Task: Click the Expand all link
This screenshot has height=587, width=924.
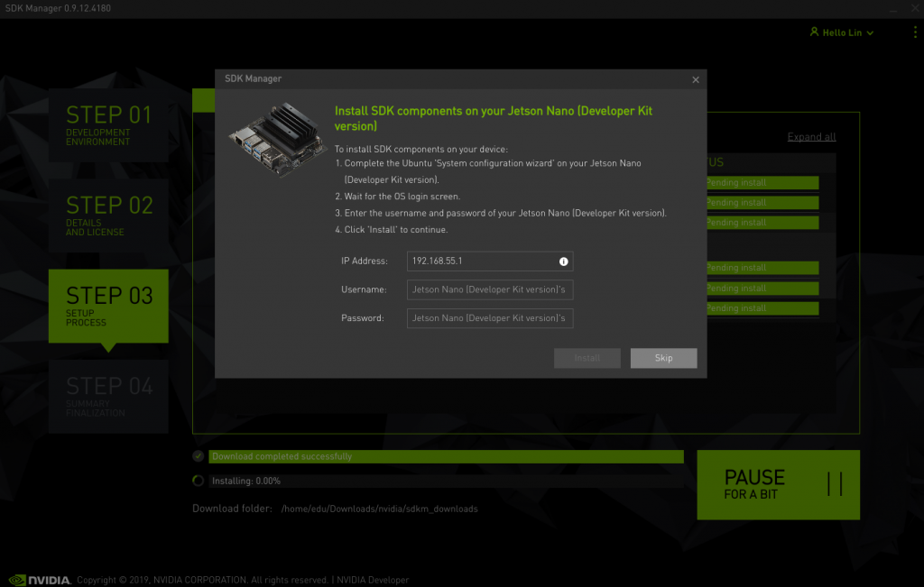Action: tap(811, 136)
